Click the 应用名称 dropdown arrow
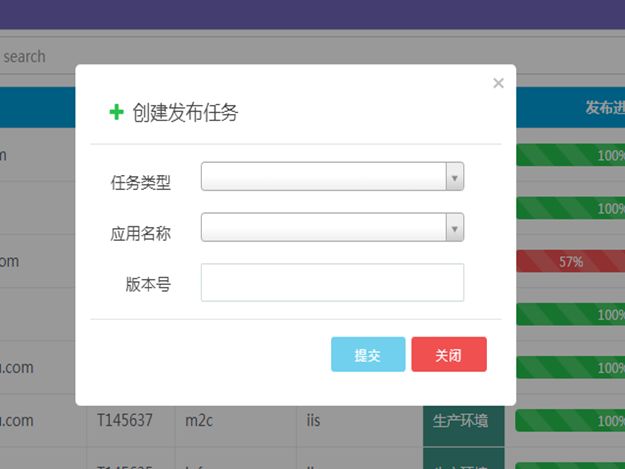The height and width of the screenshot is (469, 625). coord(454,228)
